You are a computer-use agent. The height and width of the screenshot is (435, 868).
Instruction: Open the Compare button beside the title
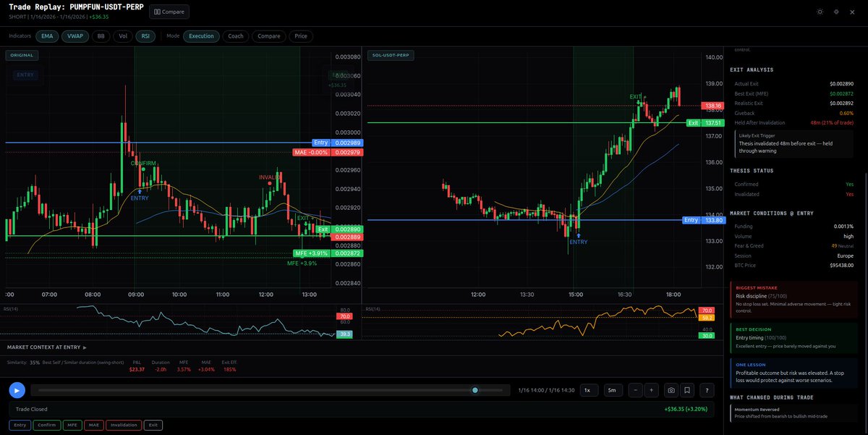[x=169, y=12]
